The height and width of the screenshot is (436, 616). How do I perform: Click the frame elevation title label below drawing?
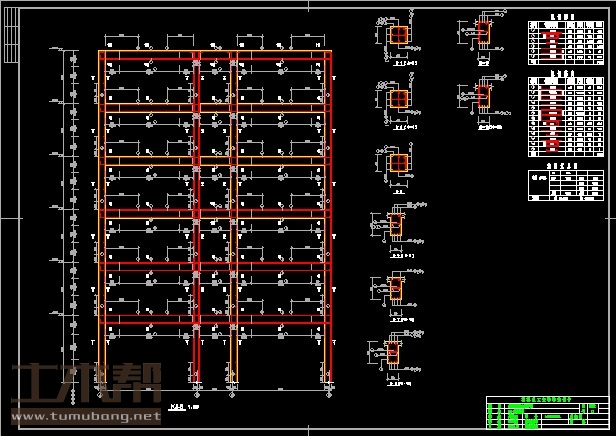tap(177, 407)
